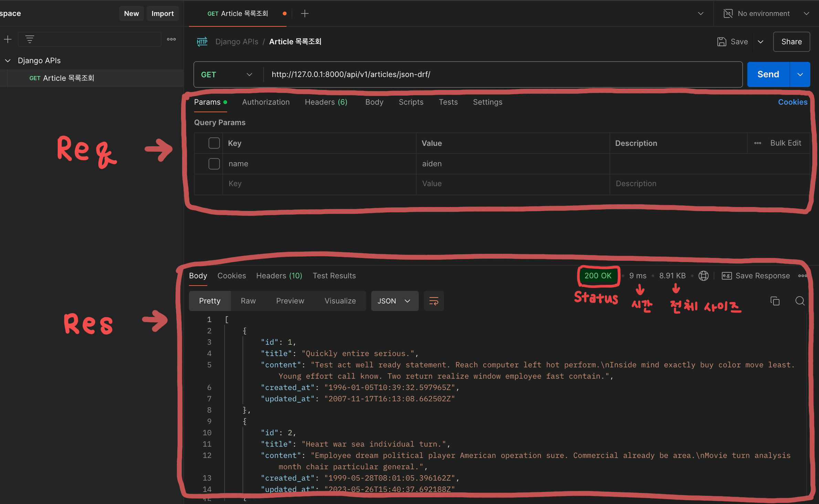Click the copy response icon

click(x=775, y=301)
